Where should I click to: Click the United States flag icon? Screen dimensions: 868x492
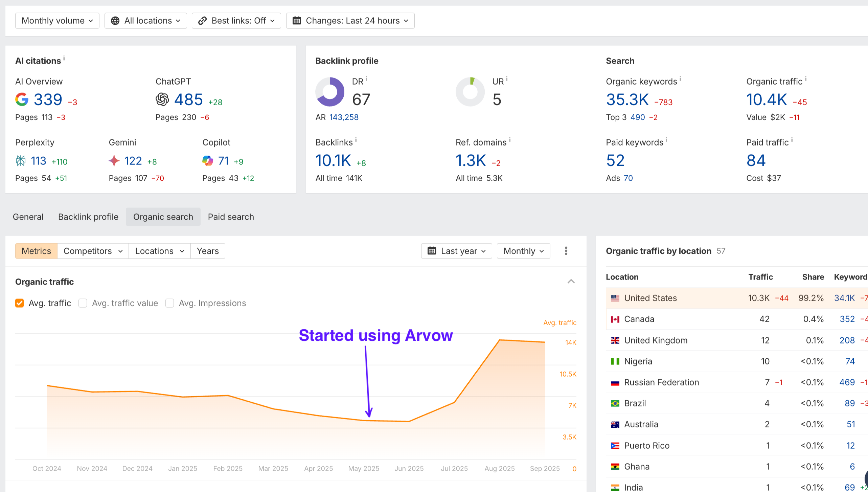(x=615, y=298)
